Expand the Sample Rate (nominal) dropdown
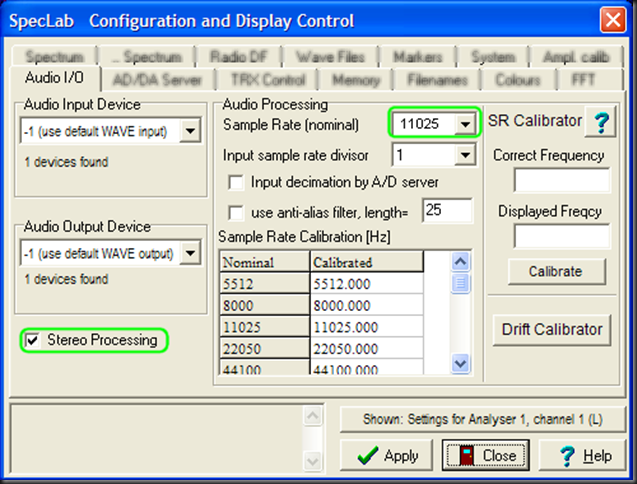 point(465,124)
